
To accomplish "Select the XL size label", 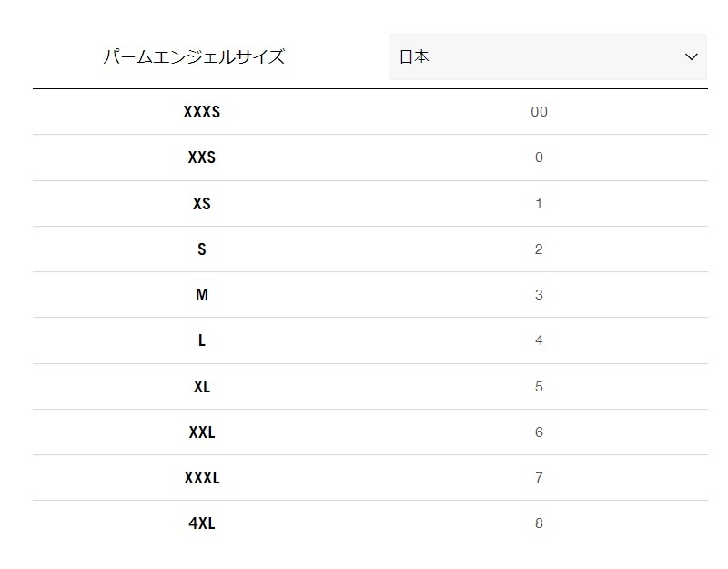I will [201, 386].
